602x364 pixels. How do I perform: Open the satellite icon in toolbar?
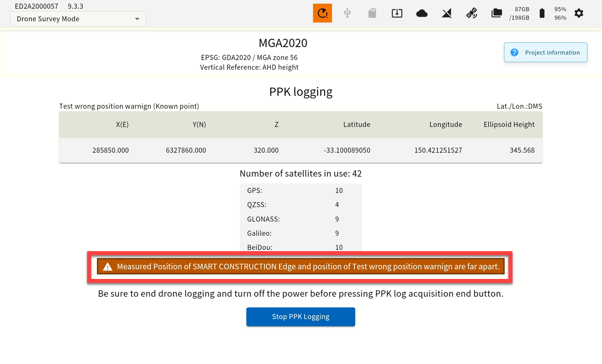(x=472, y=13)
